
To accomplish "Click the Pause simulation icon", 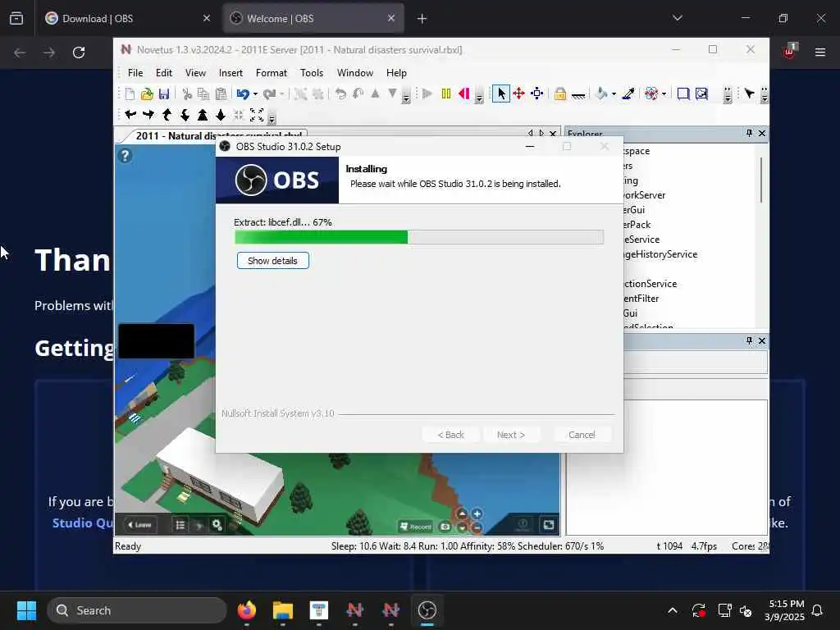I will click(445, 94).
